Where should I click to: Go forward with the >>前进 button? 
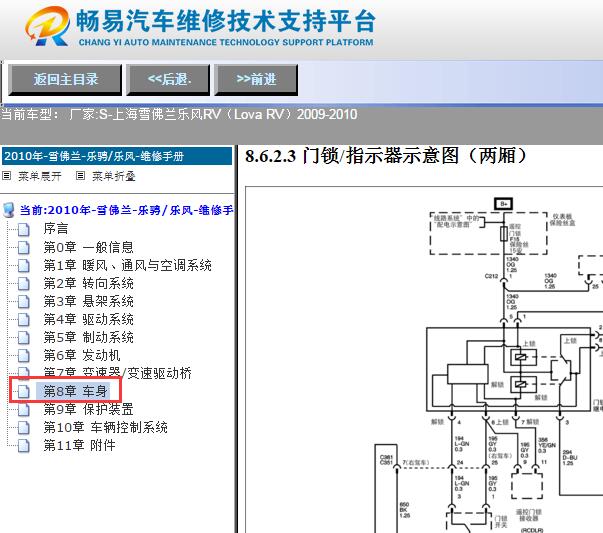coord(256,80)
